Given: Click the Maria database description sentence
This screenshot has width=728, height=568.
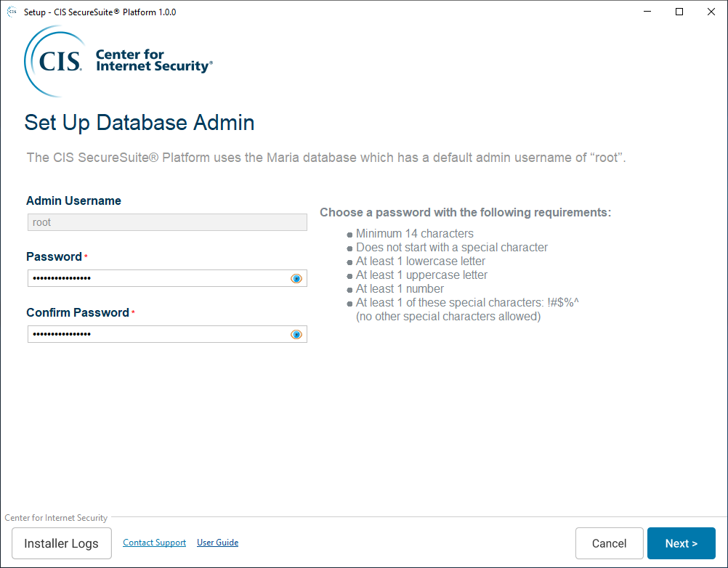Looking at the screenshot, I should point(326,158).
